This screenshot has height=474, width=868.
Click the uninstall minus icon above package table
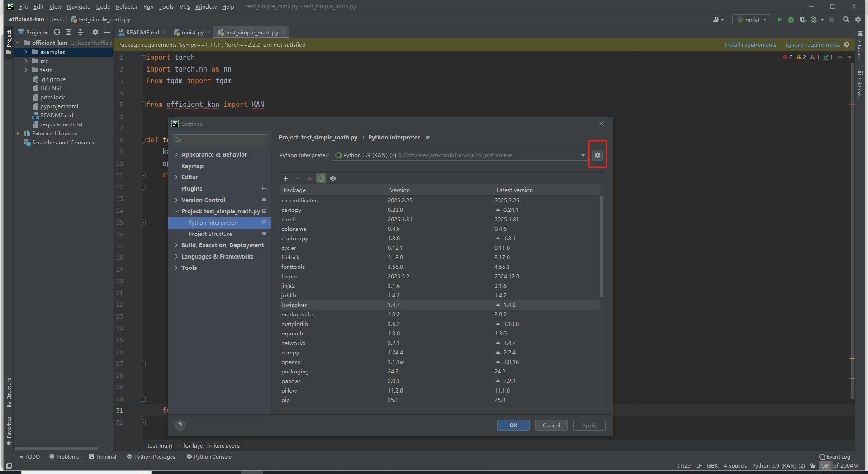(x=298, y=178)
